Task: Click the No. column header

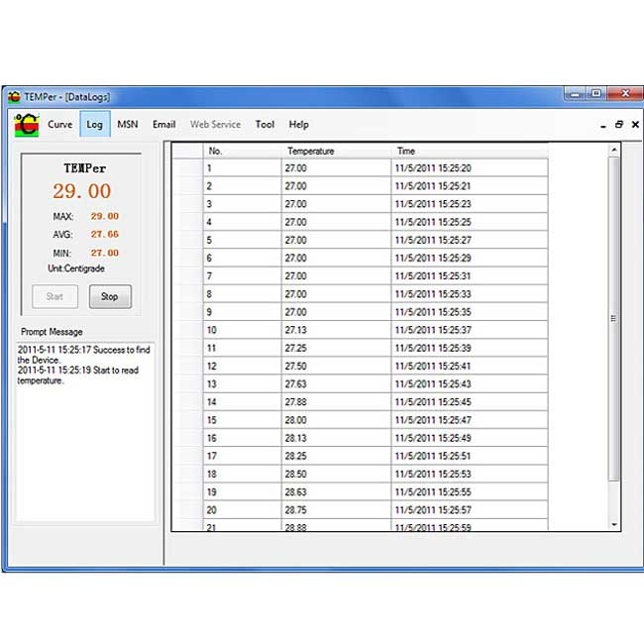Action: coord(216,152)
